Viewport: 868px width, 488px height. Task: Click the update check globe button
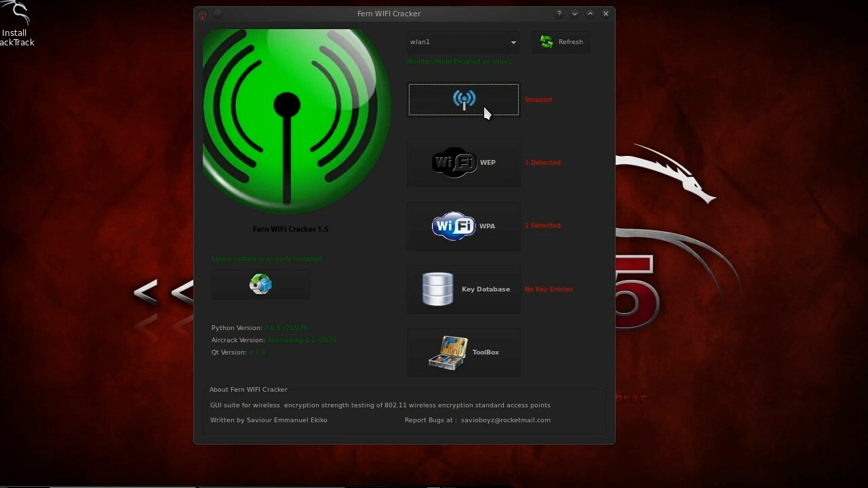pos(261,284)
